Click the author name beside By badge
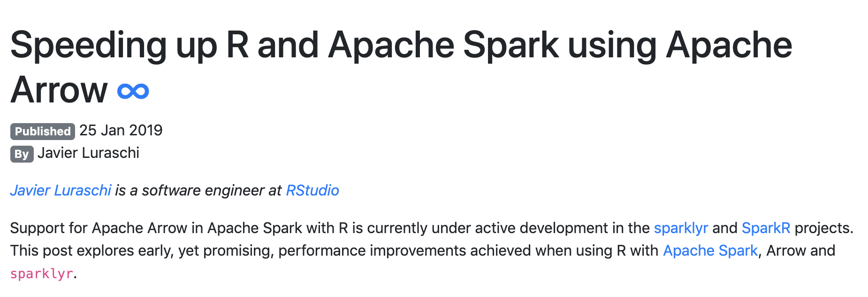Image resolution: width=868 pixels, height=297 pixels. point(88,153)
